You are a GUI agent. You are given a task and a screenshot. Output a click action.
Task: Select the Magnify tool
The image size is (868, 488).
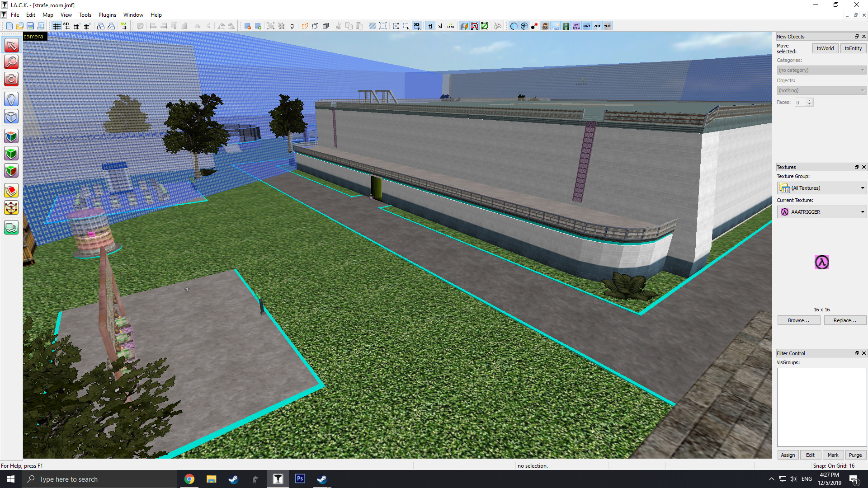click(11, 62)
